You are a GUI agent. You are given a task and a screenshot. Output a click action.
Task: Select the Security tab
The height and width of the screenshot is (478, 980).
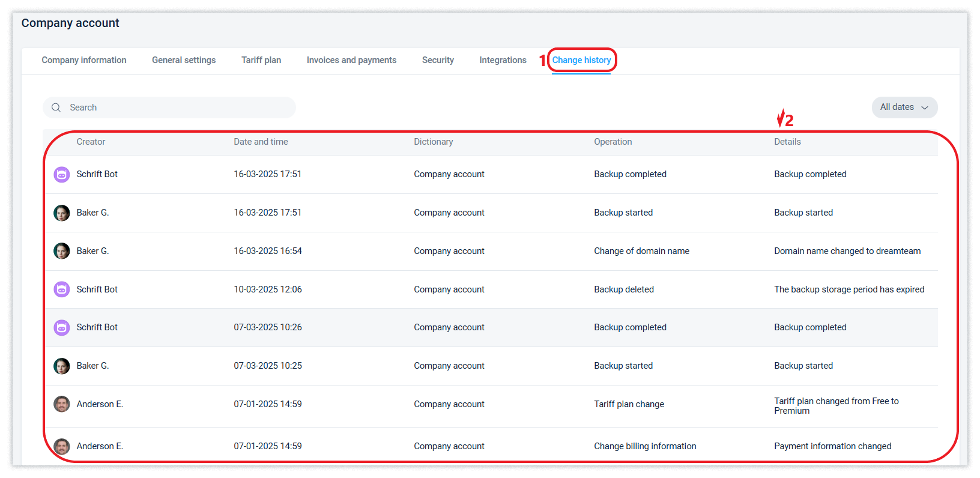[x=438, y=60]
